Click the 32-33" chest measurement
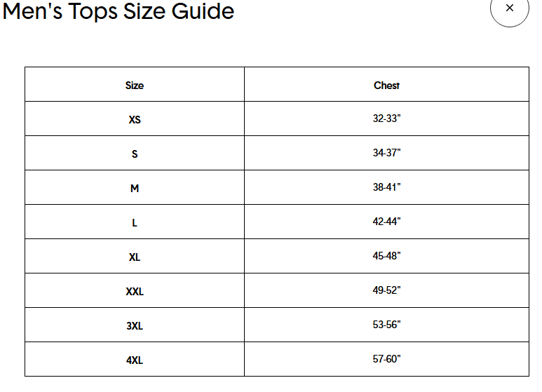Screen dimensions: 542x392 [386, 119]
